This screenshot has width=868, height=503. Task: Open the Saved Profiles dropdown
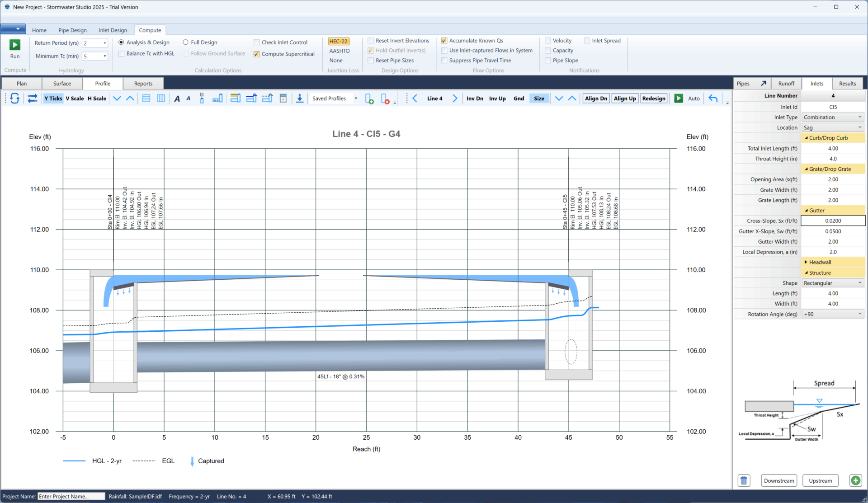coord(356,99)
